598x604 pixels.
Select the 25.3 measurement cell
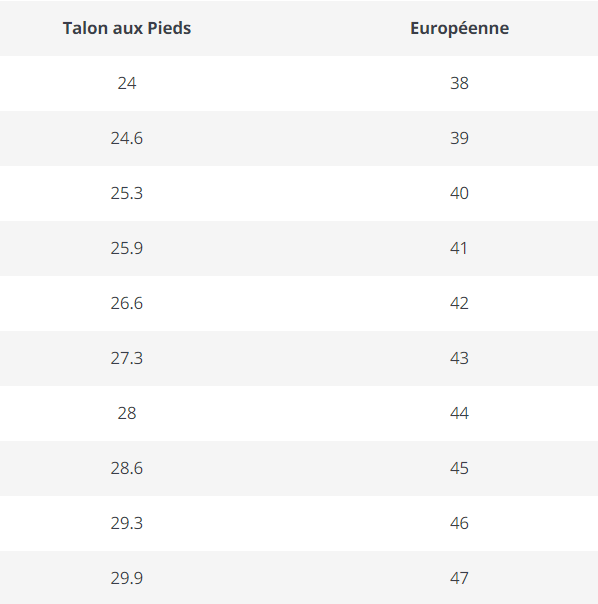pyautogui.click(x=127, y=193)
